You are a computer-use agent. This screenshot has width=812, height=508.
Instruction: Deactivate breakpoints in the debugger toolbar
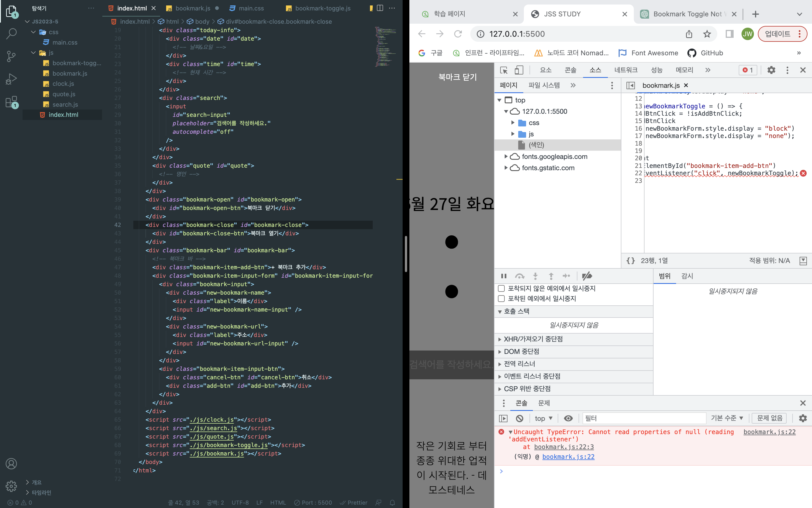click(586, 276)
